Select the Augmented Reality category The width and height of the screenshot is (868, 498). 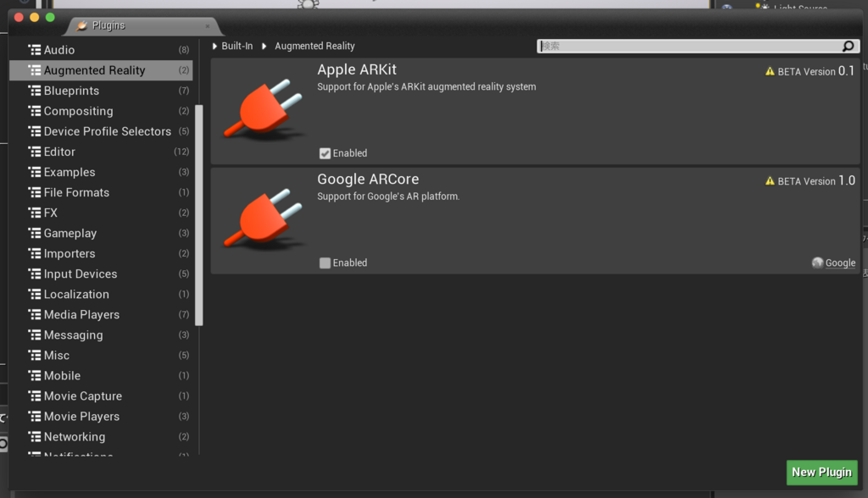point(102,70)
